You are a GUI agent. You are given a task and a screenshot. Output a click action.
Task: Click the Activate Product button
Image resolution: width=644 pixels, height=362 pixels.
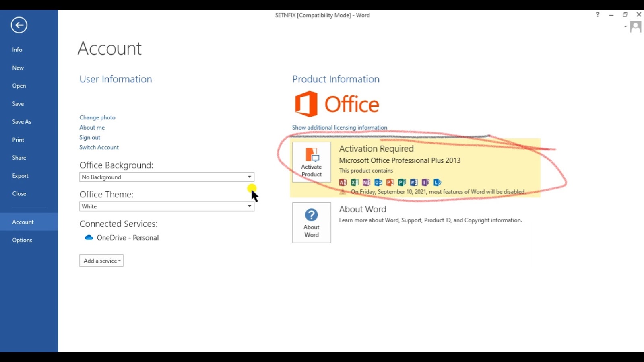(312, 162)
